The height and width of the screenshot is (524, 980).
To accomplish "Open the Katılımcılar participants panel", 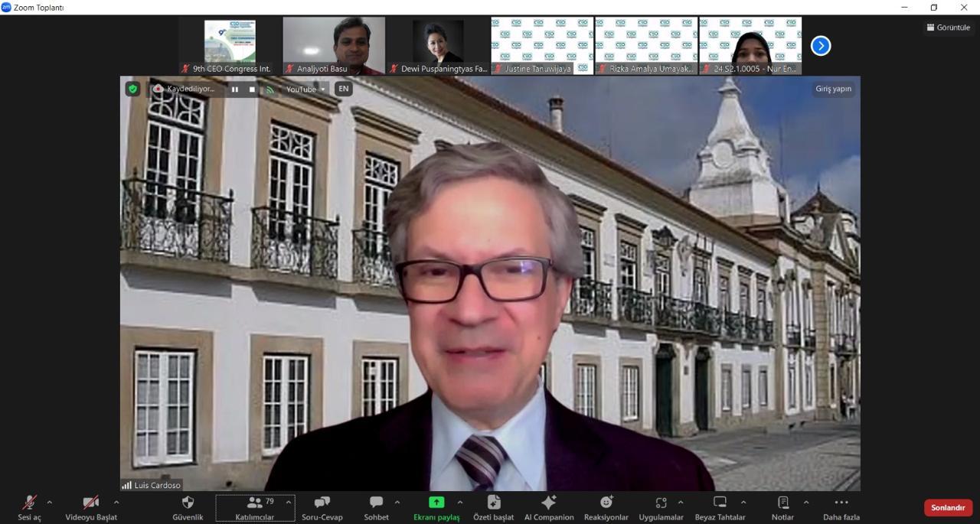I will coord(254,503).
